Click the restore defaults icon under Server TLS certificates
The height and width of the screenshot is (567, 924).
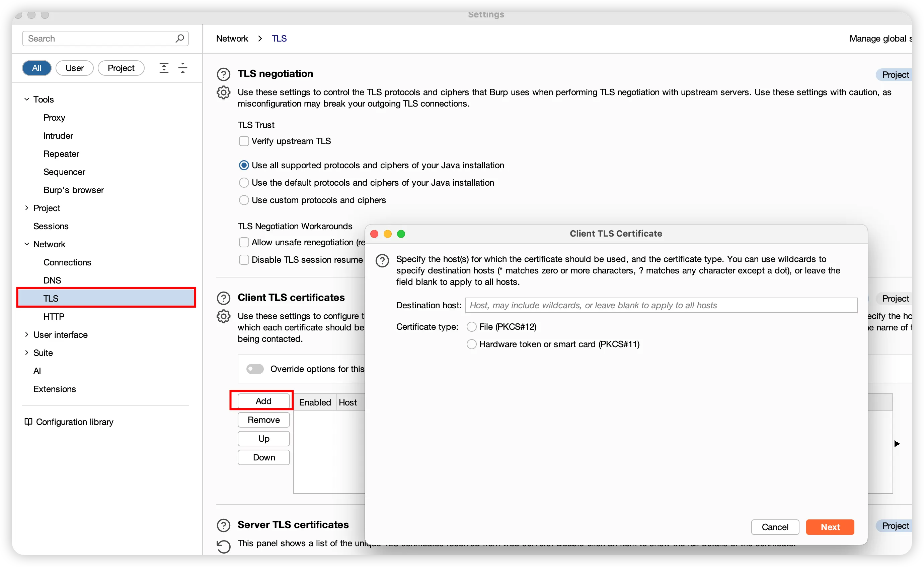pos(224,546)
